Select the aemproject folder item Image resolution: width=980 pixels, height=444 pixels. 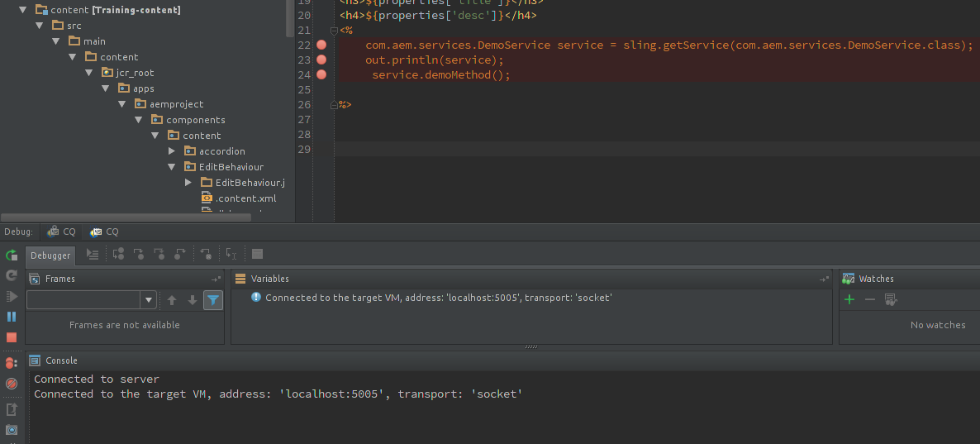coord(177,104)
